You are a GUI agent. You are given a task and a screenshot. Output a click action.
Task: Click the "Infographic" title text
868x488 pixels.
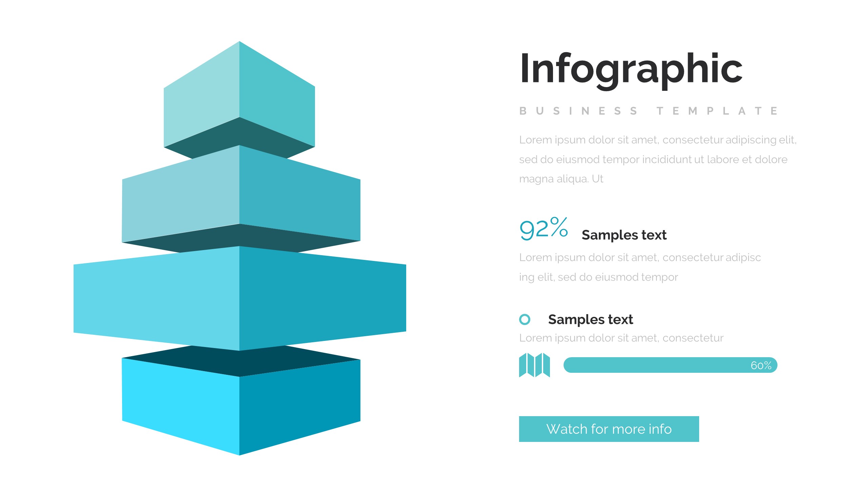(631, 69)
